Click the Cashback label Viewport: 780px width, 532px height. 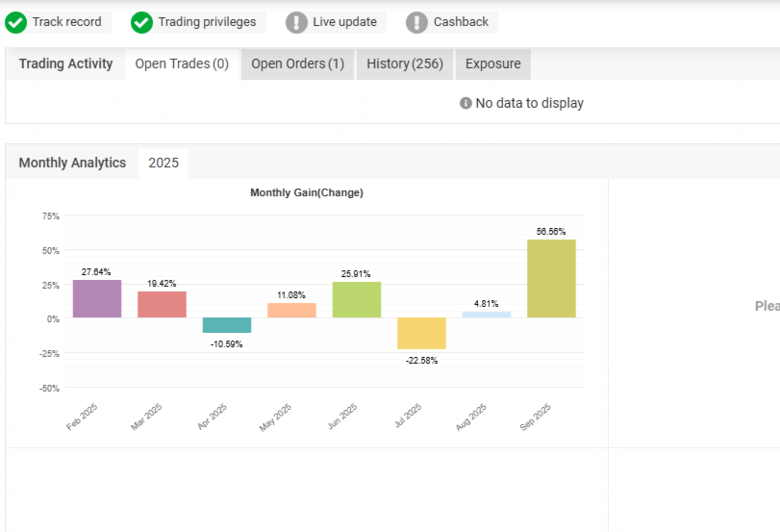tap(461, 22)
